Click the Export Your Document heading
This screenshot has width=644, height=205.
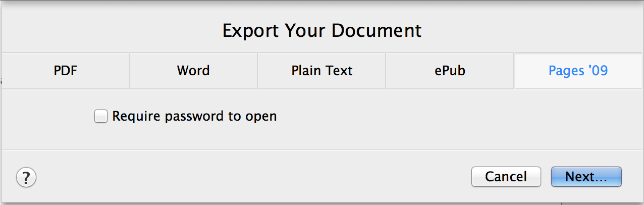[x=322, y=31]
